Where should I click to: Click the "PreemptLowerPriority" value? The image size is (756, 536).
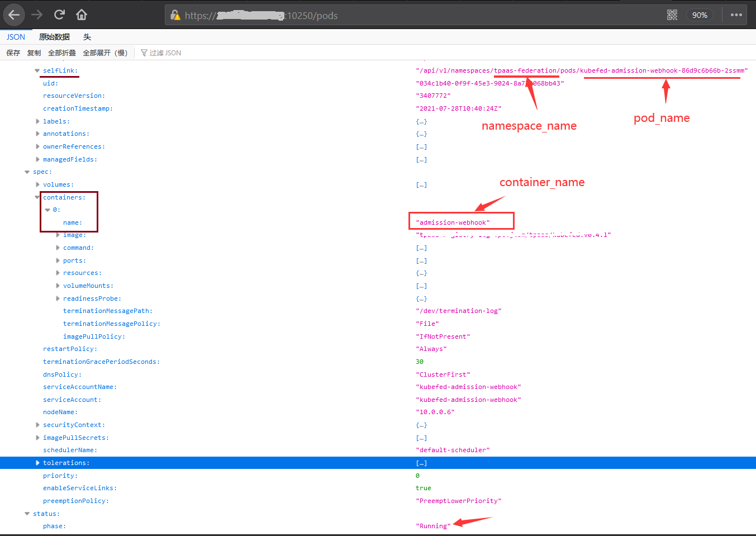pyautogui.click(x=459, y=501)
